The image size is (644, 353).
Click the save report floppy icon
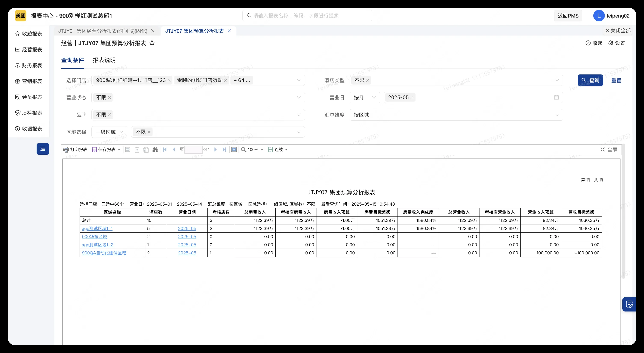coord(94,150)
